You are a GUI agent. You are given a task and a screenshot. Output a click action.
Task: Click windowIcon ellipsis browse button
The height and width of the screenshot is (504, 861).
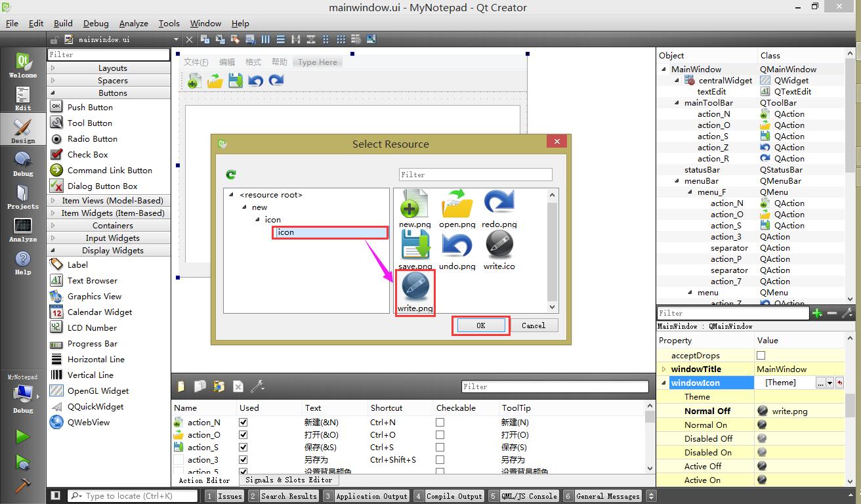pos(820,383)
